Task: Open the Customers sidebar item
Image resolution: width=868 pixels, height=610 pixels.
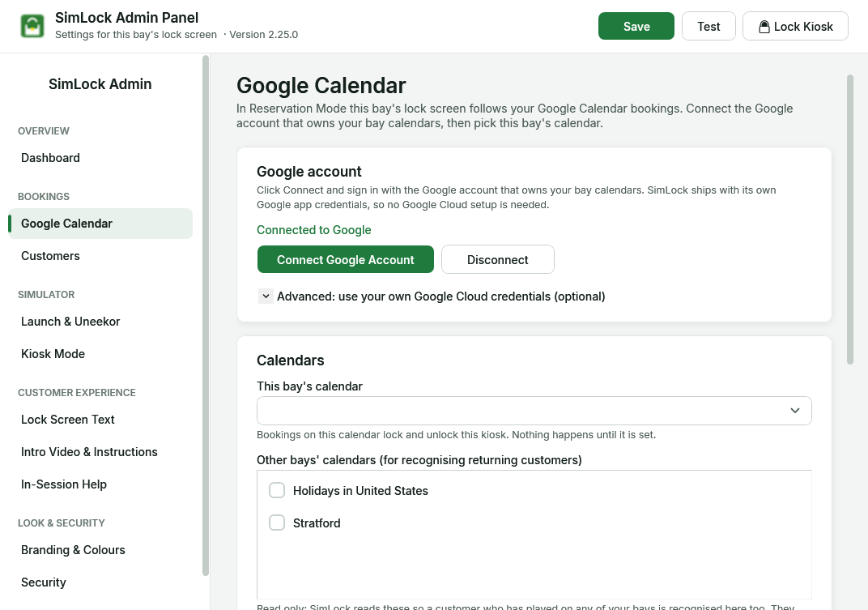Action: 100,256
